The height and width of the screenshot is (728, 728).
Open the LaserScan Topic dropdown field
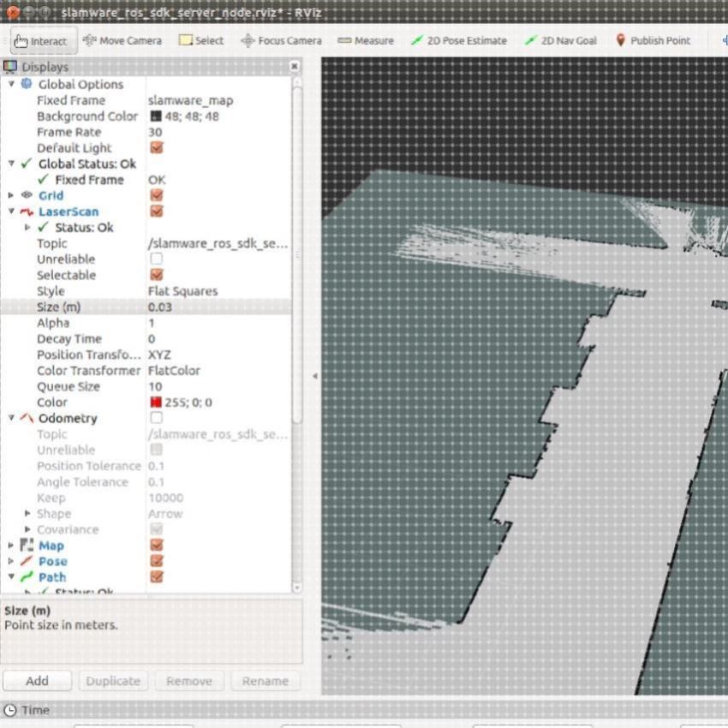coord(218,243)
